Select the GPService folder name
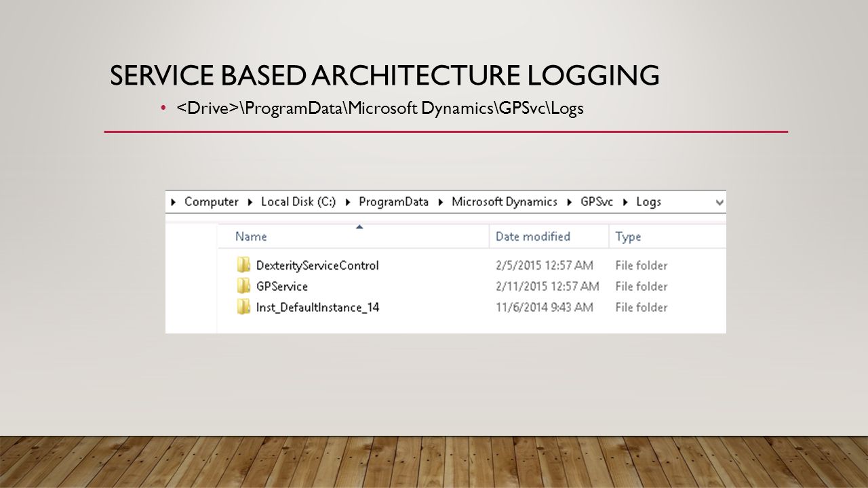The height and width of the screenshot is (488, 868). (282, 286)
